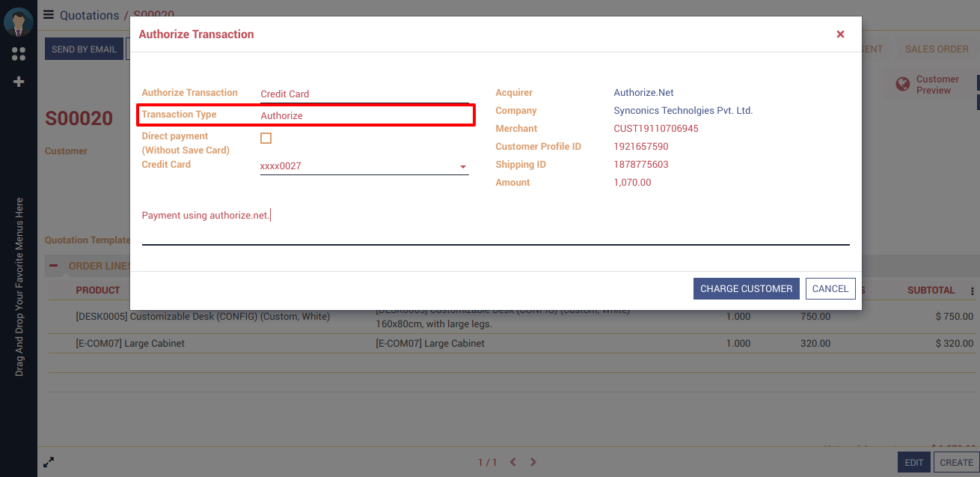Close the Authorize Transaction dialog
980x477 pixels.
tap(840, 34)
